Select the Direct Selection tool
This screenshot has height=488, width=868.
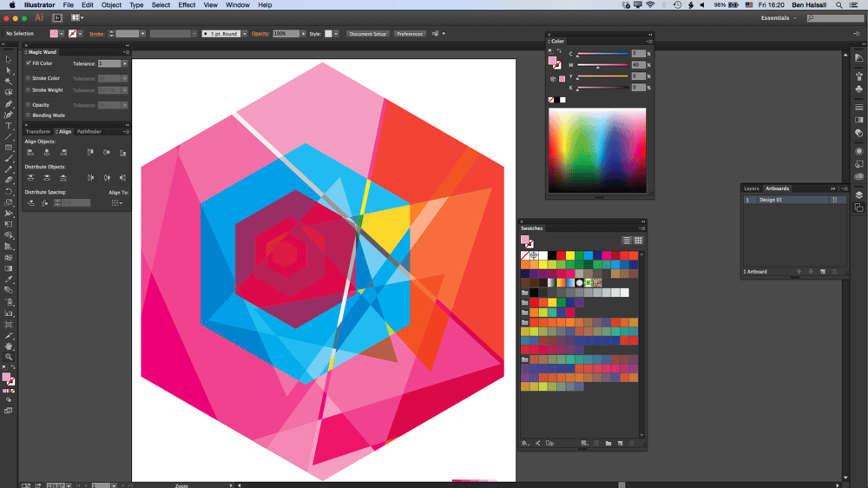point(9,70)
